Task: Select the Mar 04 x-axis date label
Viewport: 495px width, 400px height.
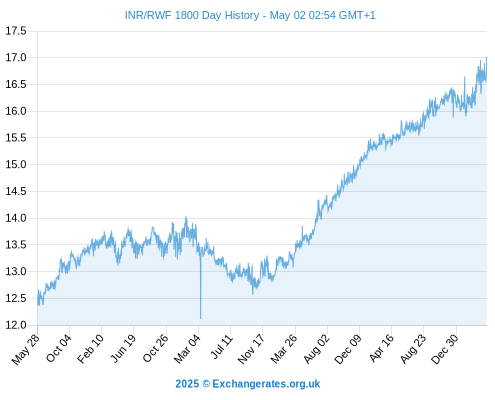Action: point(187,349)
